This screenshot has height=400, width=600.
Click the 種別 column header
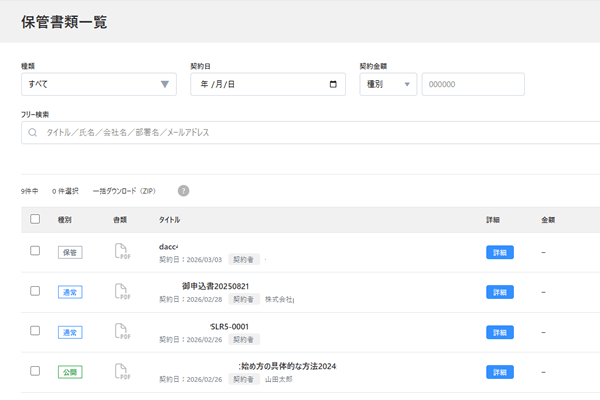click(65, 220)
